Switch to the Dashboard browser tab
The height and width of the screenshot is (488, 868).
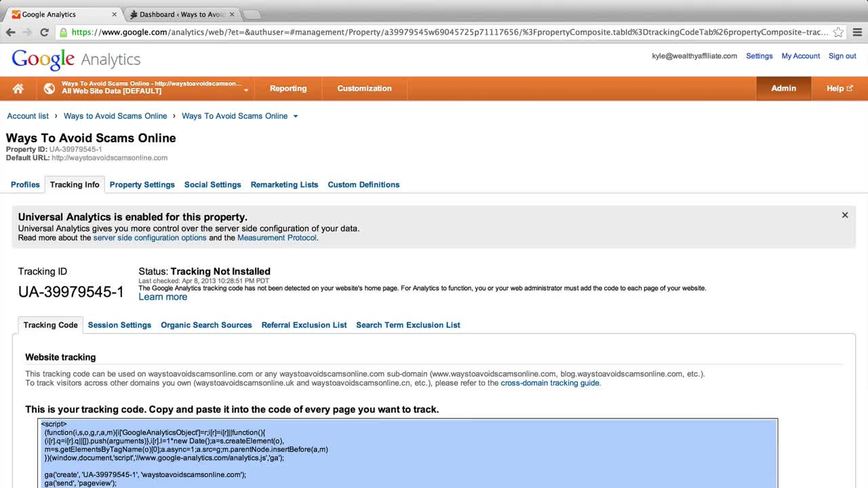tap(182, 14)
